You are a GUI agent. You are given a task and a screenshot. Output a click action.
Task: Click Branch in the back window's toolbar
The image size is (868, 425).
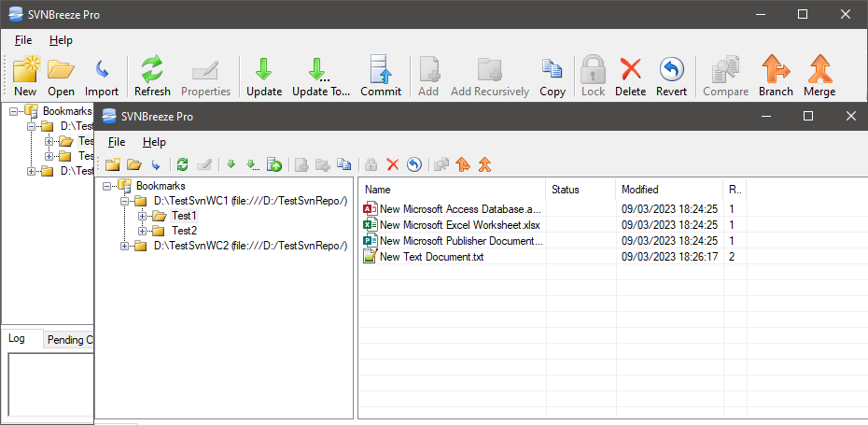point(776,77)
